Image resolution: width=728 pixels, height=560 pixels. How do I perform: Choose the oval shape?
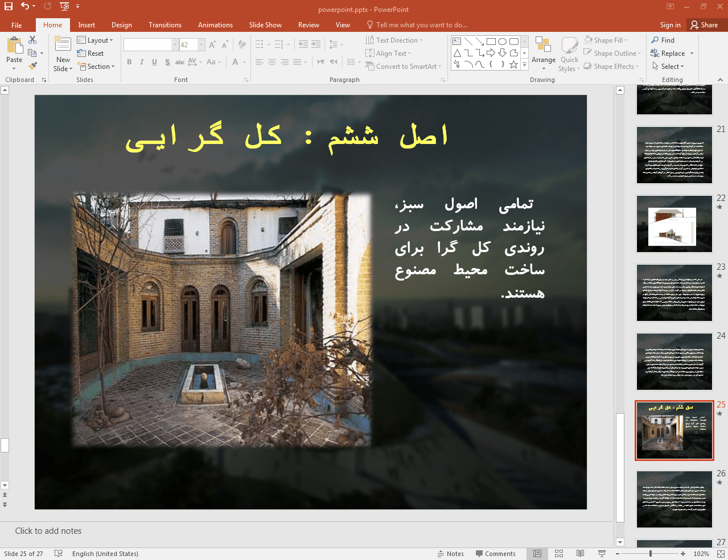tap(502, 42)
